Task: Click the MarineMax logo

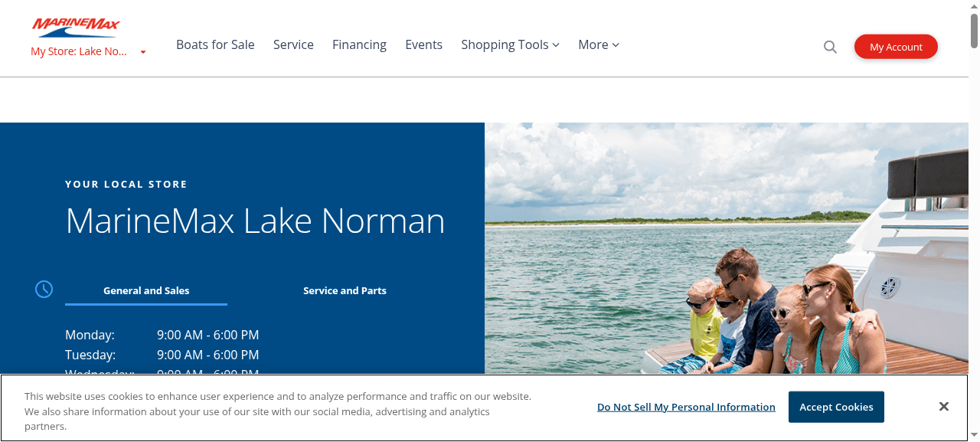Action: (76, 28)
